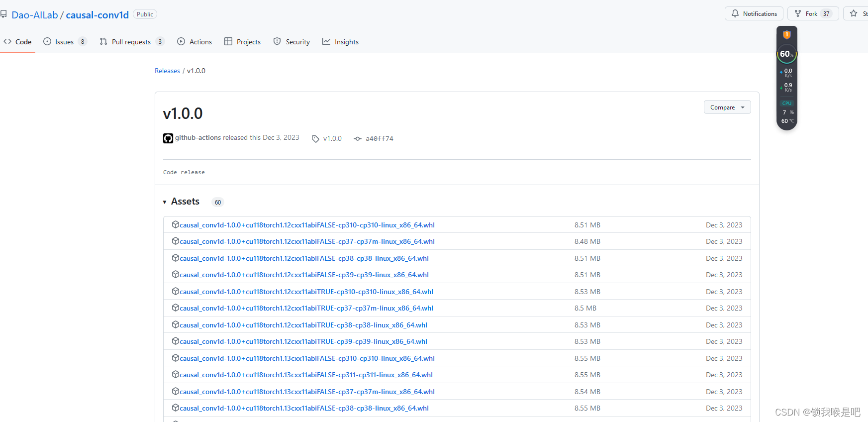
Task: Click the github-actions avatar icon
Action: (168, 138)
